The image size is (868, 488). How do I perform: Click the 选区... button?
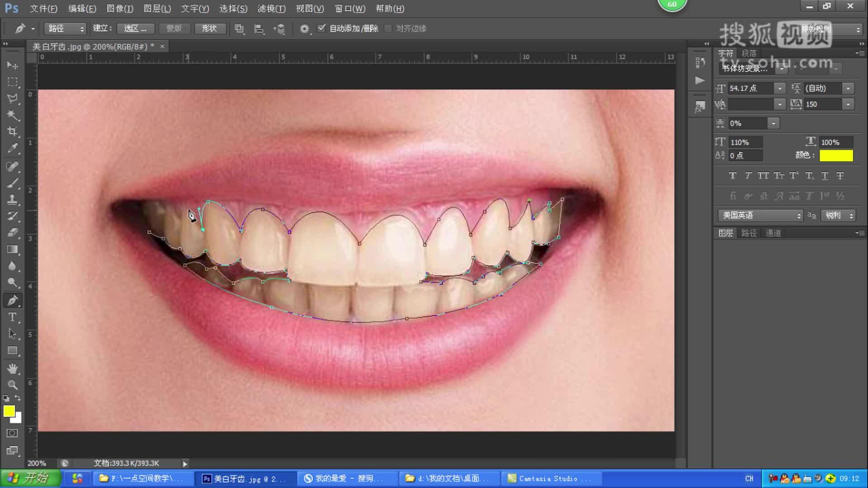(x=135, y=28)
